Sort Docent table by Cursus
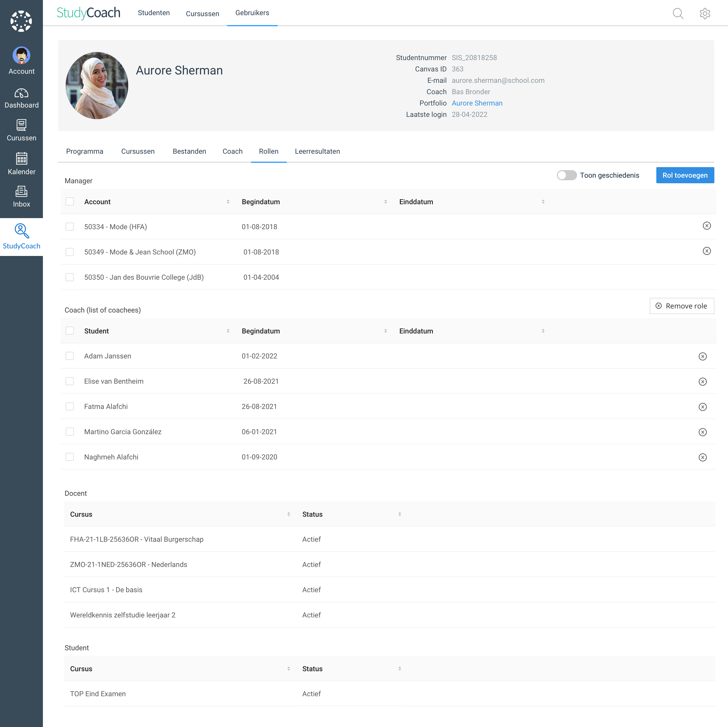Viewport: 728px width, 727px height. (x=289, y=514)
